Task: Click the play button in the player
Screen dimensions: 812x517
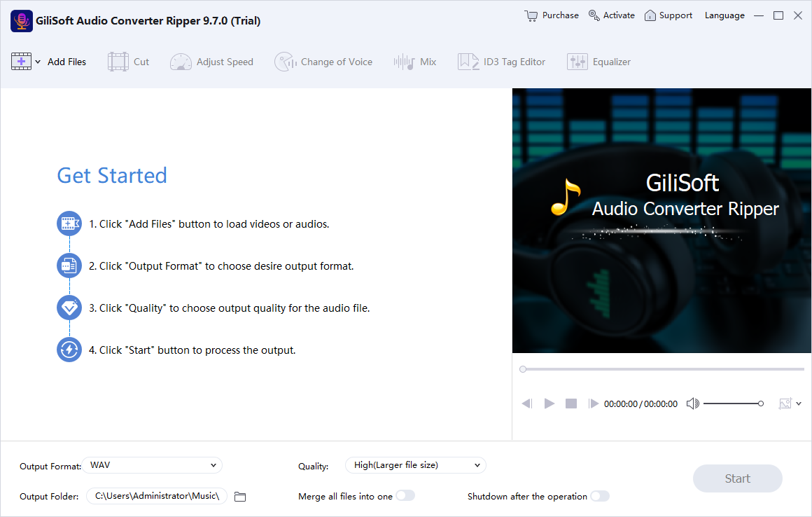Action: (x=549, y=404)
